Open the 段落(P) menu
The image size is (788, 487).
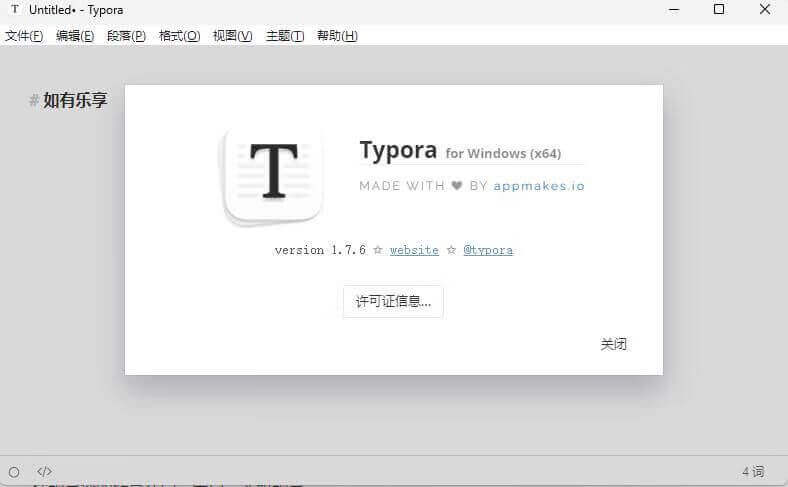(x=126, y=36)
